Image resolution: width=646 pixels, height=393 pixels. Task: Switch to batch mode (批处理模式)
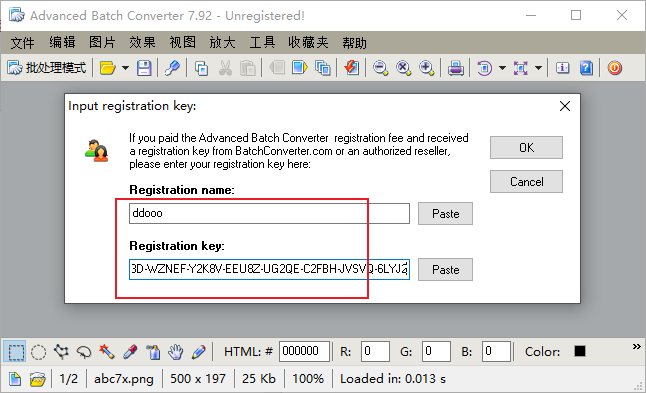pos(47,68)
